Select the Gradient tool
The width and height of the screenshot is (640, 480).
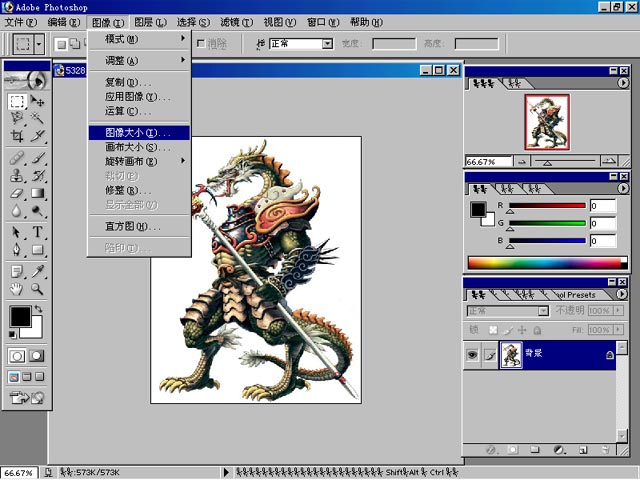(37, 193)
